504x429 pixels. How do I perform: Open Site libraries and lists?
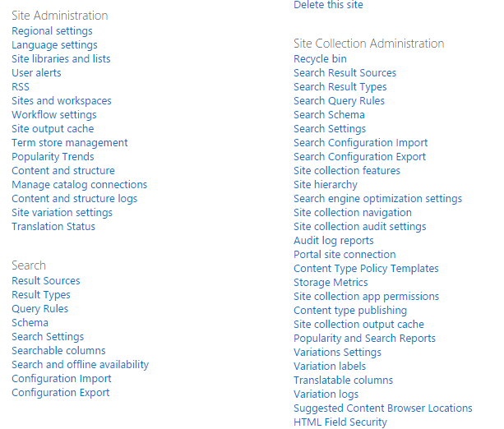coord(61,59)
